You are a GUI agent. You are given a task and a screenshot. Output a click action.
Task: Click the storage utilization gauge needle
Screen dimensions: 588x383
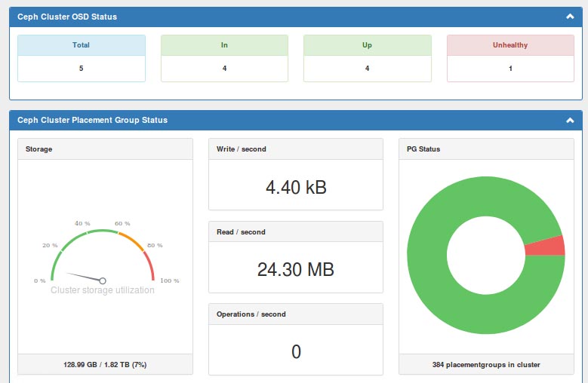click(83, 276)
